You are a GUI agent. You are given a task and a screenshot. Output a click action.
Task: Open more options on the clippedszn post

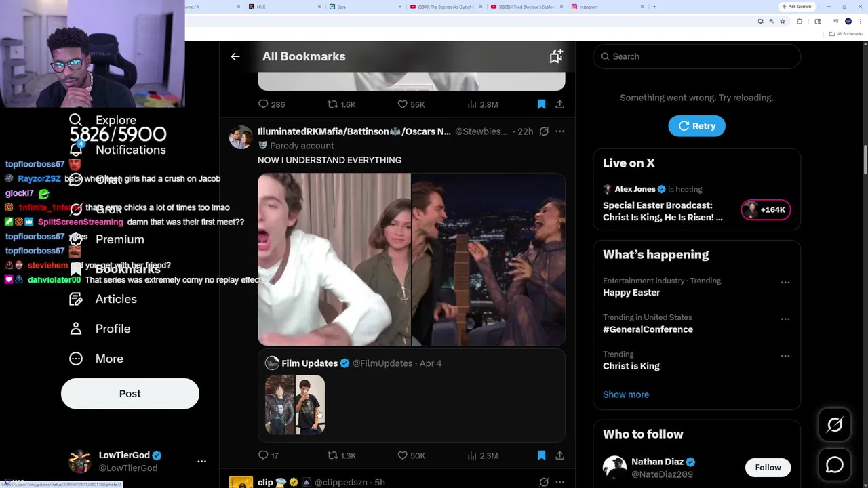pyautogui.click(x=559, y=482)
